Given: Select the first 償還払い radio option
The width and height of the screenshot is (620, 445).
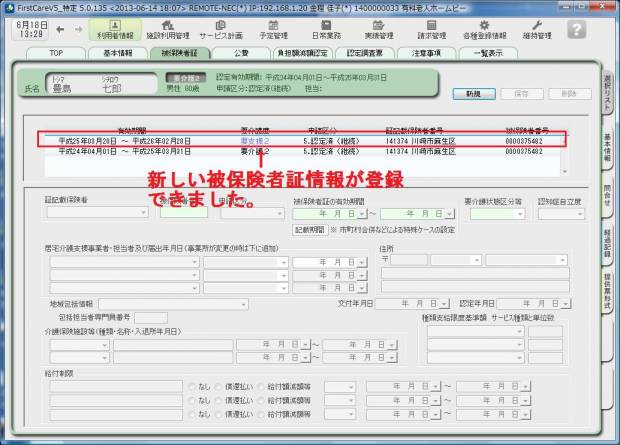Looking at the screenshot, I should click(x=220, y=385).
